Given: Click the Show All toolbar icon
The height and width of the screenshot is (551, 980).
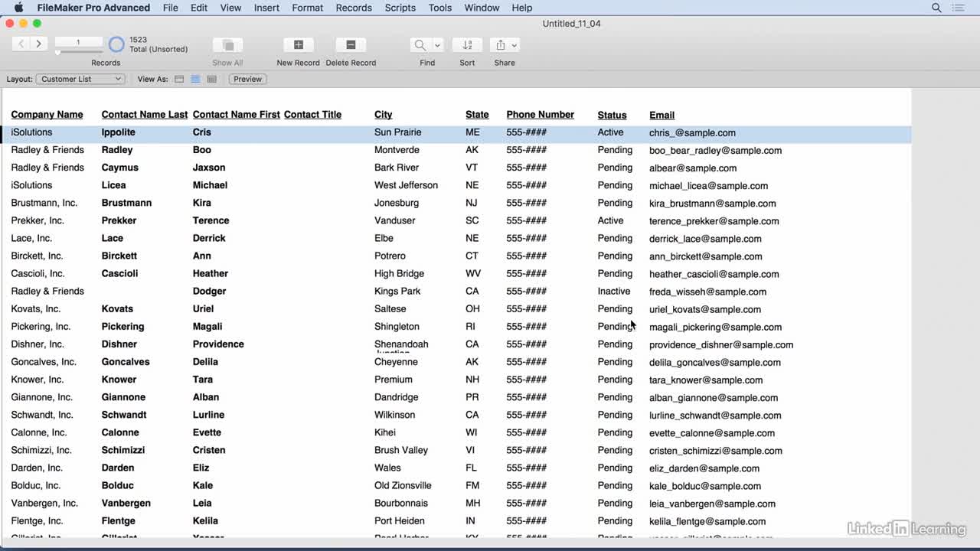Looking at the screenshot, I should click(x=227, y=45).
